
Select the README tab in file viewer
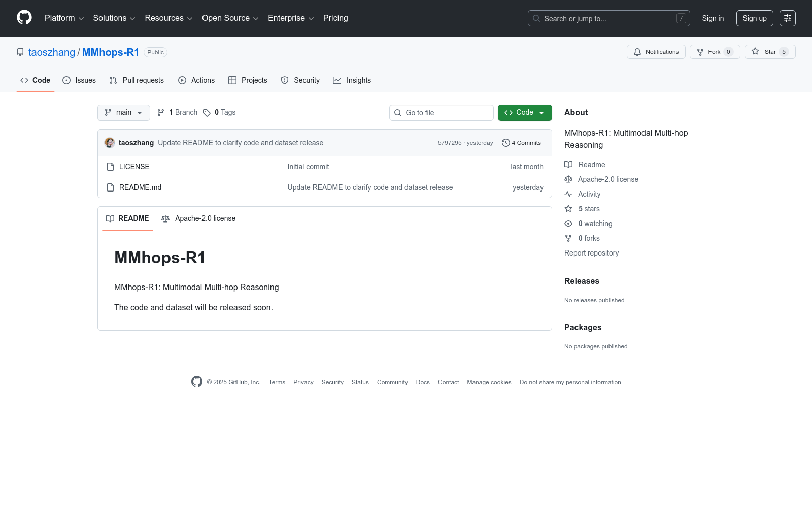(127, 218)
